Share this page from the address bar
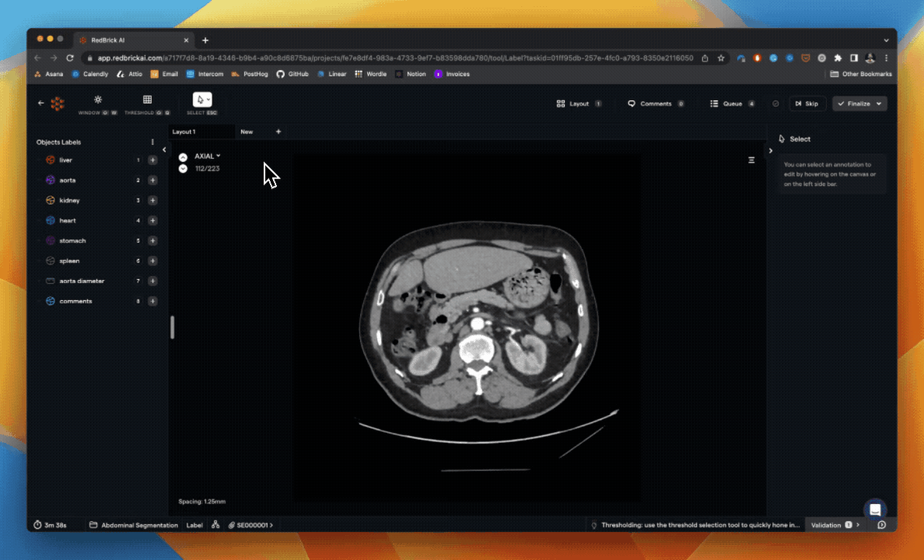Screen dimensions: 924x560 pyautogui.click(x=704, y=57)
